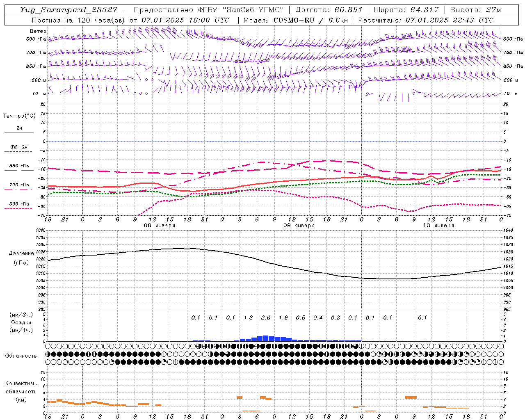This screenshot has height=420, width=525.
Task: Click the precipitation value "0.4"
Action: coord(318,317)
